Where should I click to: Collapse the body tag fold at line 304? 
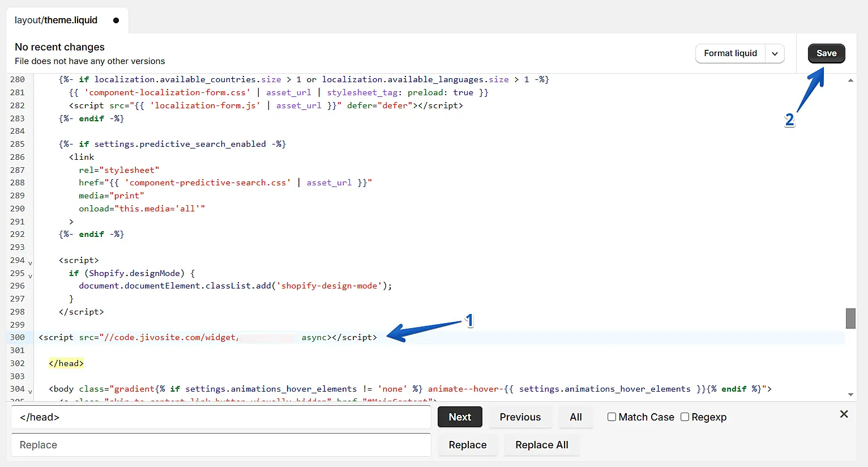tap(30, 392)
